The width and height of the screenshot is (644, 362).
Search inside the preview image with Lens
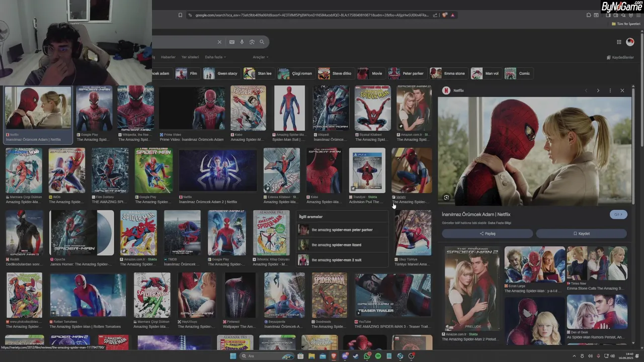coord(446,198)
